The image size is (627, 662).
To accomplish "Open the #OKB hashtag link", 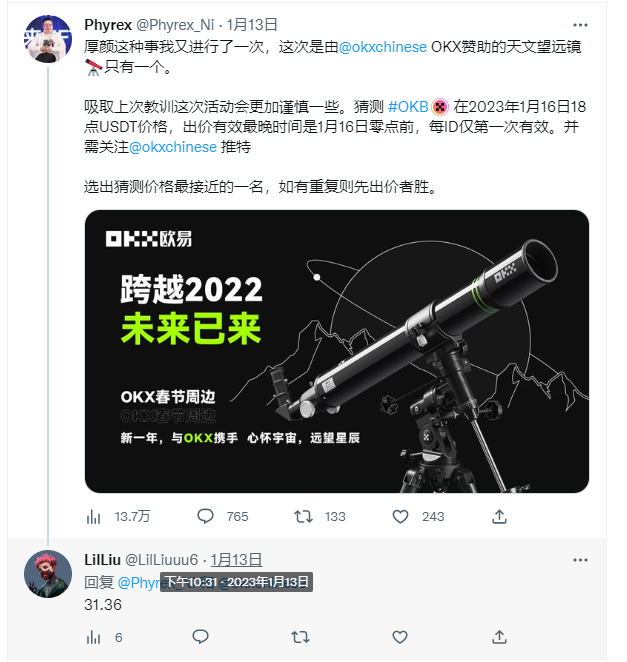I will (x=408, y=107).
